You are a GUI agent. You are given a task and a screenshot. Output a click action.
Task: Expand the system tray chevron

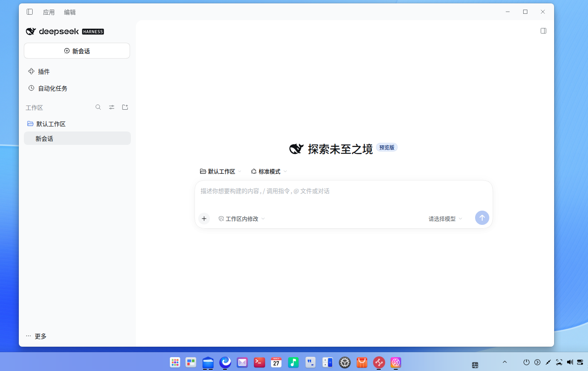[505, 362]
